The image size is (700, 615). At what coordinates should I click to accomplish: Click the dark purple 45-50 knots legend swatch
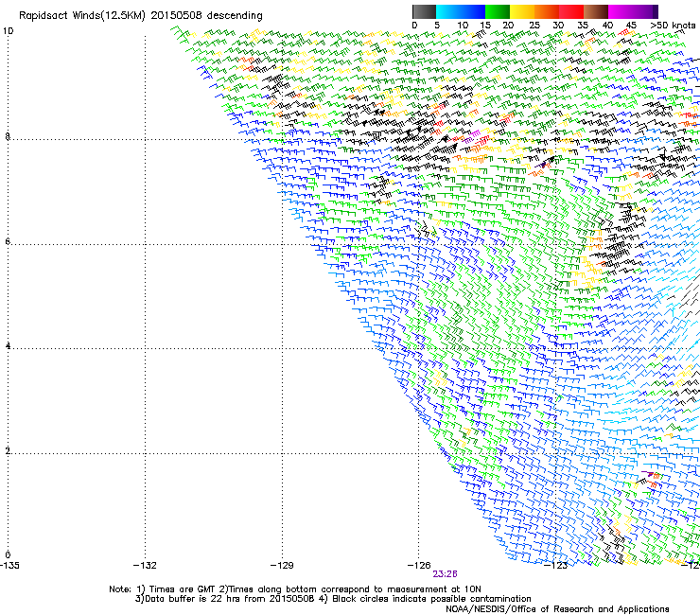pyautogui.click(x=645, y=11)
